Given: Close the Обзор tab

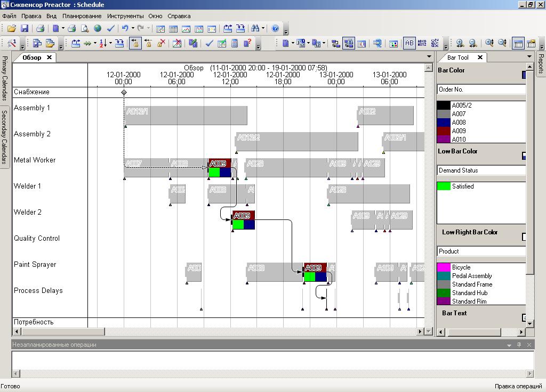Looking at the screenshot, I should point(50,58).
